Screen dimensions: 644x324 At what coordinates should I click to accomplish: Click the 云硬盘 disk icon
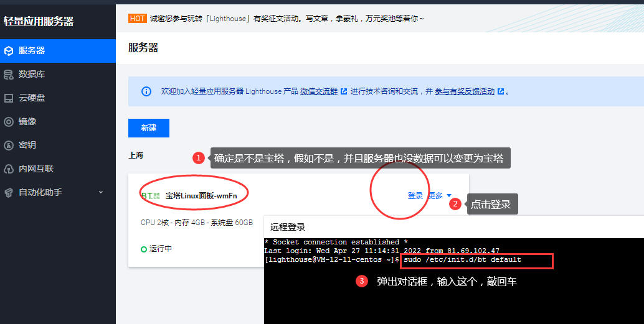[x=9, y=98]
